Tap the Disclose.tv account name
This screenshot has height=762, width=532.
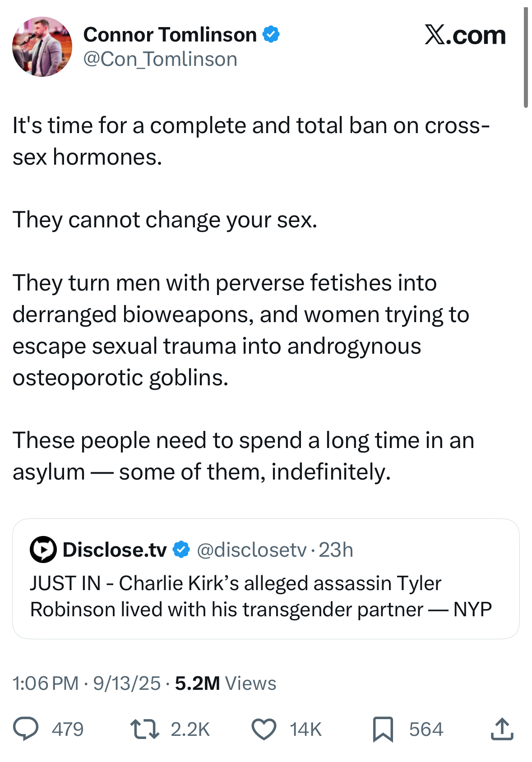pyautogui.click(x=115, y=550)
